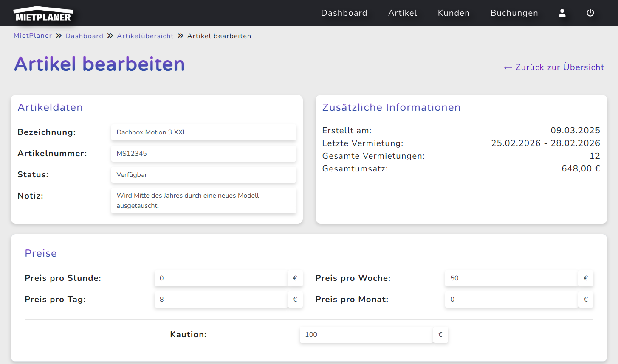Select the Kaution amount field
The height and width of the screenshot is (364, 618).
(x=365, y=335)
